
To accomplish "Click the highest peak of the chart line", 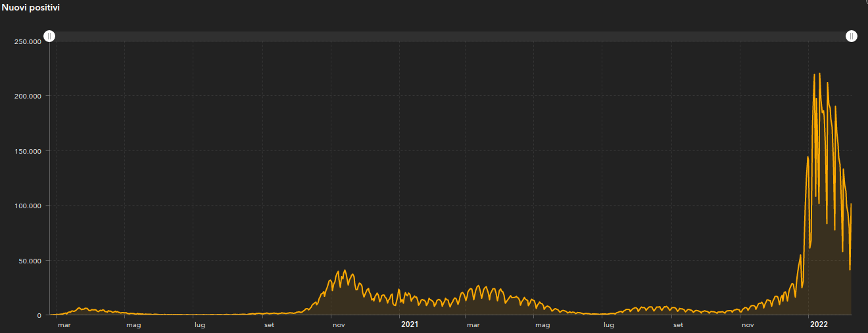I will click(819, 74).
